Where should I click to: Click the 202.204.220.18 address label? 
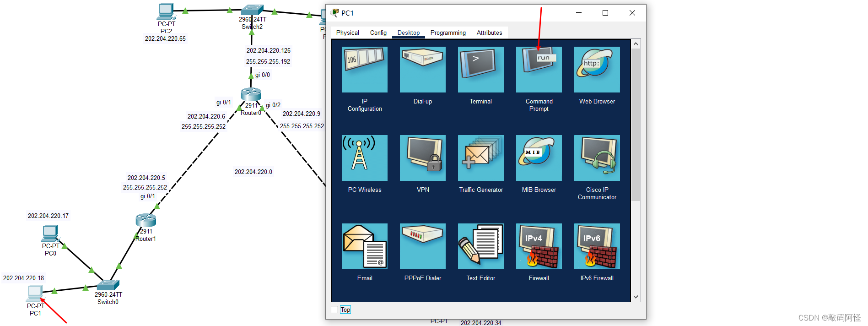[23, 278]
